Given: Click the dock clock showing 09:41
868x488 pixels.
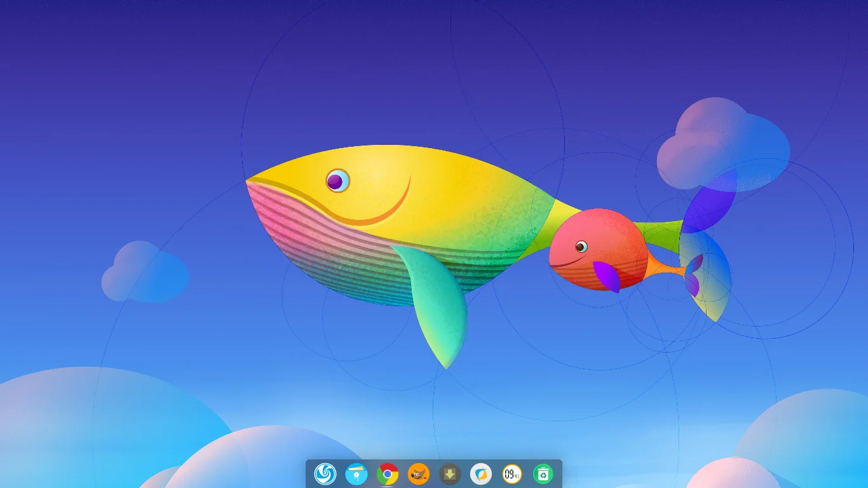Looking at the screenshot, I should (512, 473).
